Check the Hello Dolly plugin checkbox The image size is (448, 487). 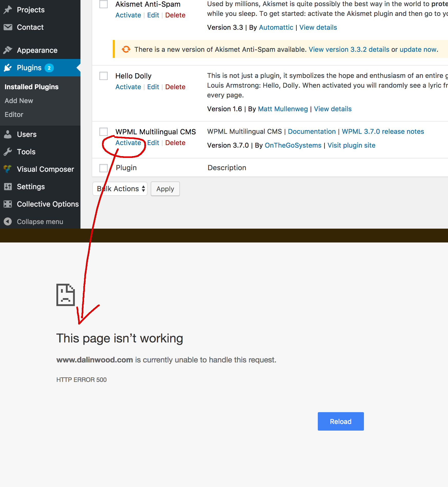click(104, 76)
